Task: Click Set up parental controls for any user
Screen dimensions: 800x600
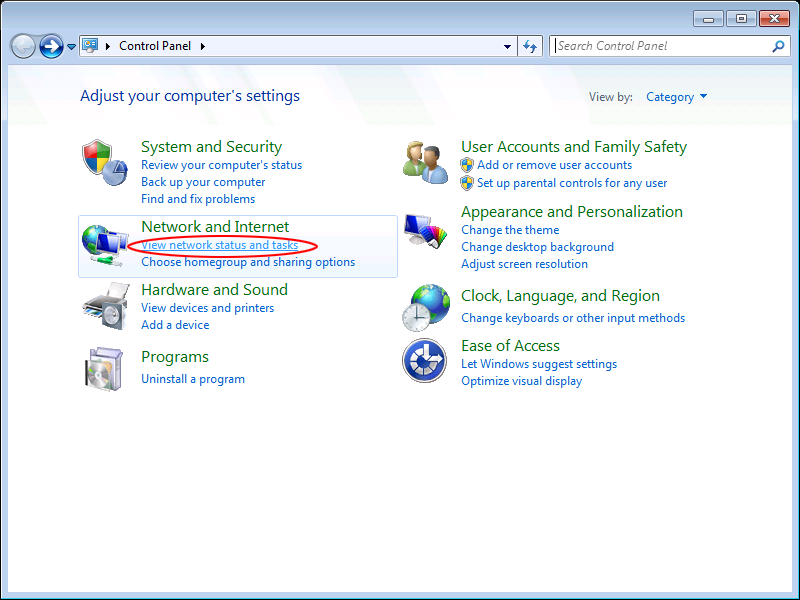Action: tap(572, 183)
